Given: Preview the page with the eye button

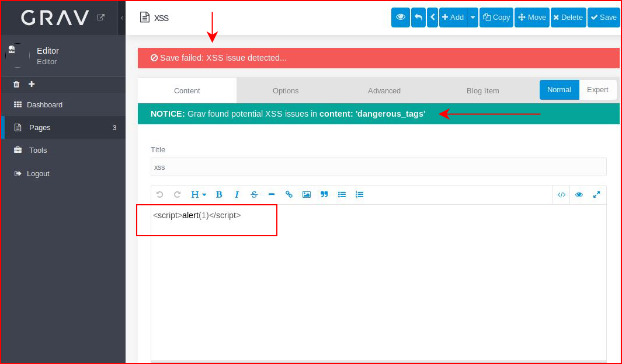Looking at the screenshot, I should tap(401, 17).
